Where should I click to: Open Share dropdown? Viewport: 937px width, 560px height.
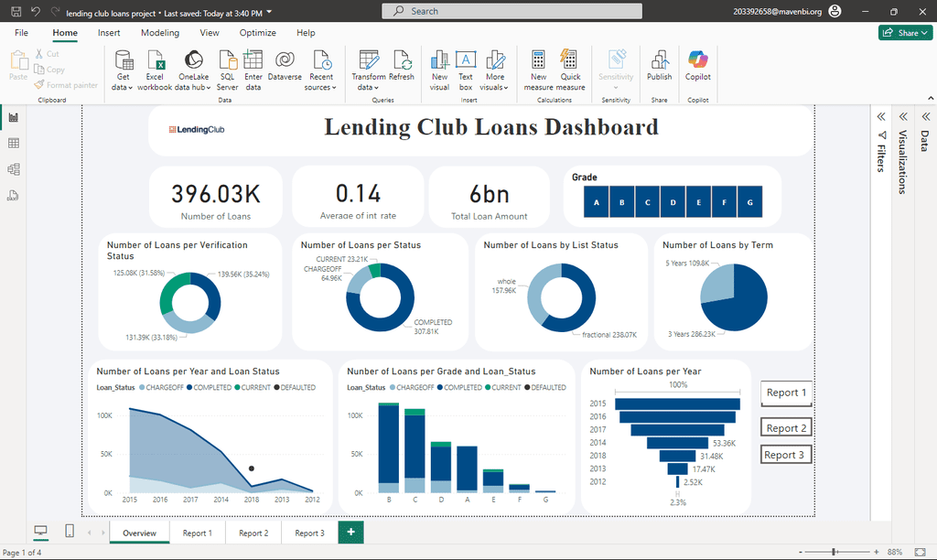click(905, 33)
